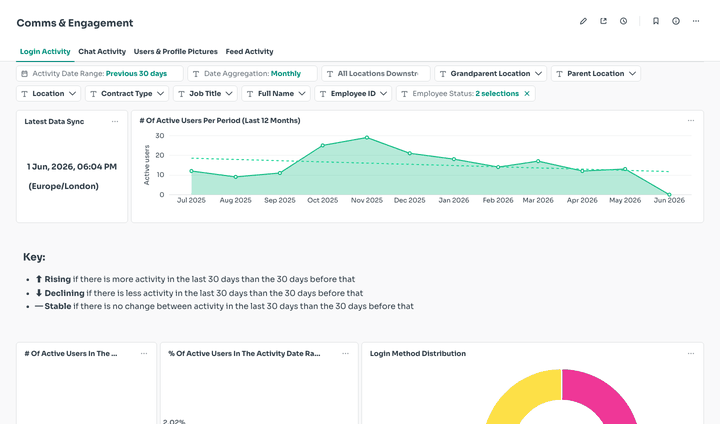Open Feed Activity tab

(x=249, y=51)
